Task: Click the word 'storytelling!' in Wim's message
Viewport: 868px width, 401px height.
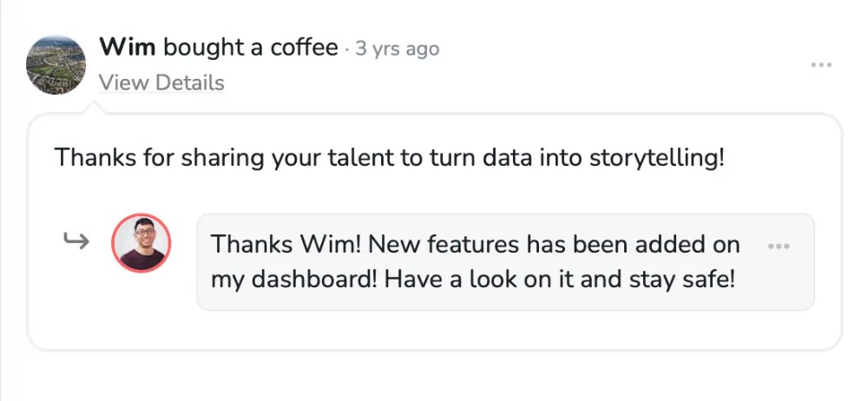Action: (656, 159)
